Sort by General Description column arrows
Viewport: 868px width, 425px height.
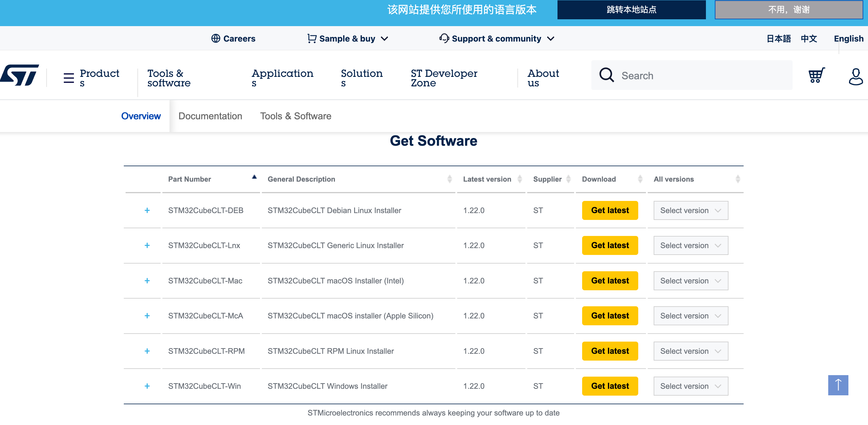coord(449,179)
